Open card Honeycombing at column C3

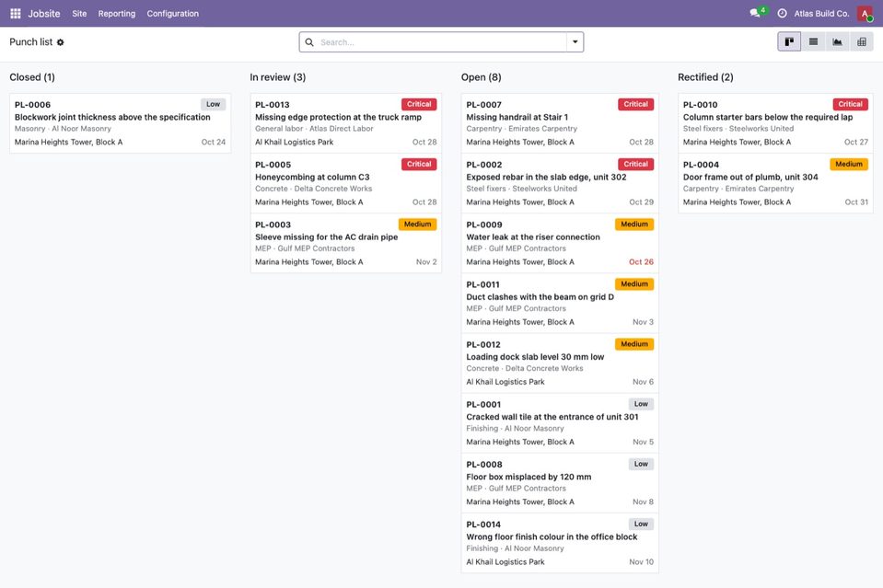346,183
